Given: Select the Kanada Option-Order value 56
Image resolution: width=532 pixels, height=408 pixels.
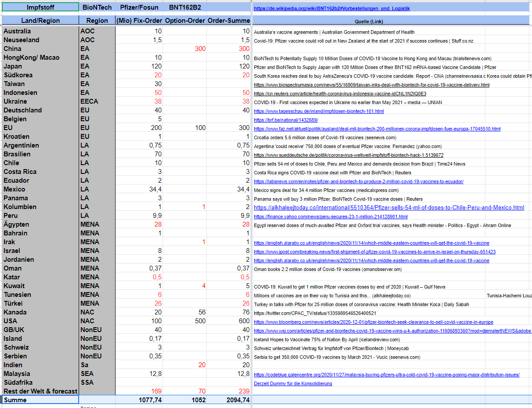Looking at the screenshot, I should click(185, 312).
